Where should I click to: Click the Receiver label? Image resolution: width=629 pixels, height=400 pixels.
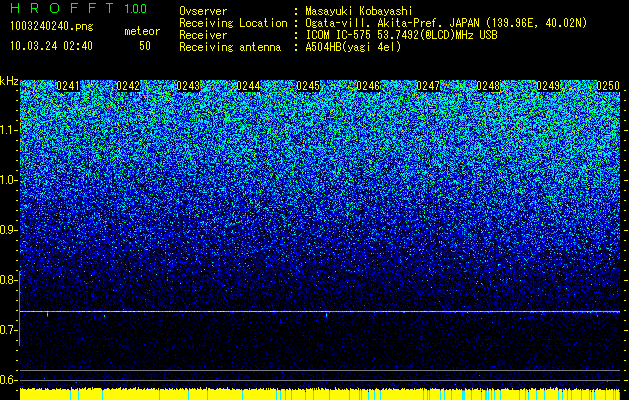coord(203,35)
